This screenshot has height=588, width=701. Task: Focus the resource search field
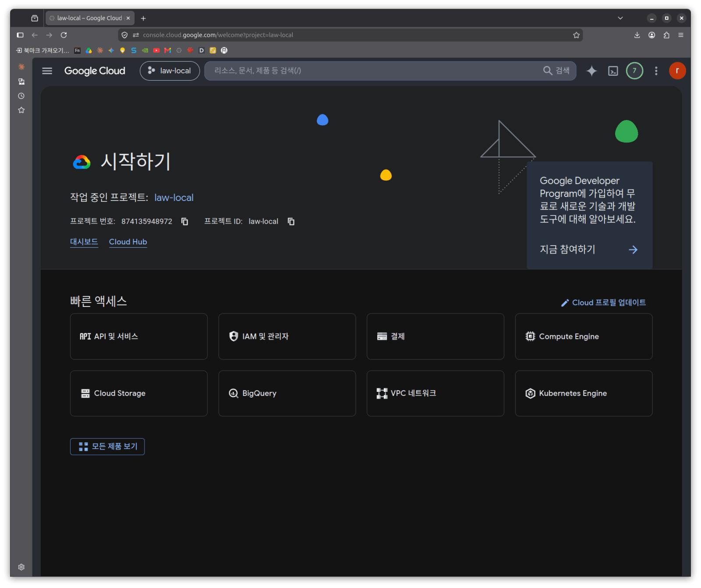pyautogui.click(x=372, y=71)
